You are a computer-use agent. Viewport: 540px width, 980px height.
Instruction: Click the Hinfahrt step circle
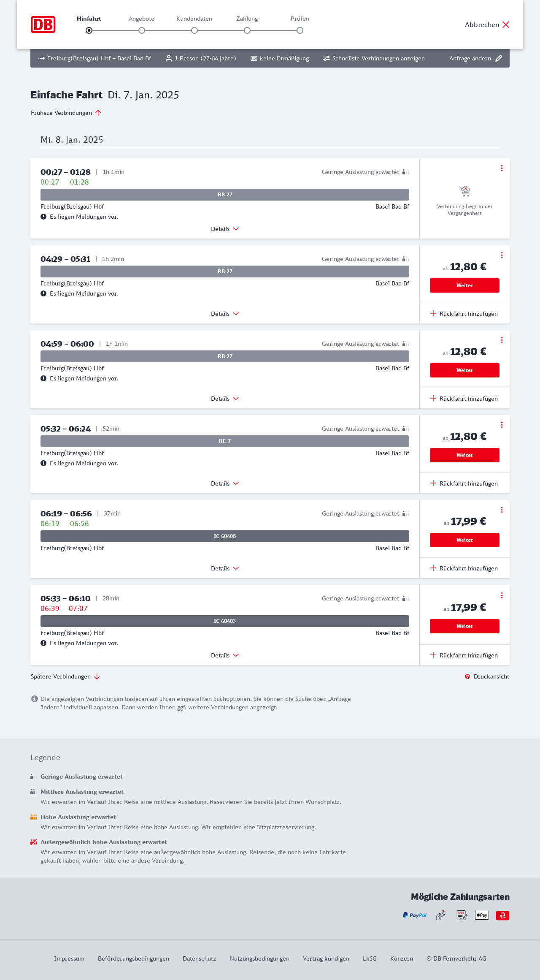(x=89, y=30)
